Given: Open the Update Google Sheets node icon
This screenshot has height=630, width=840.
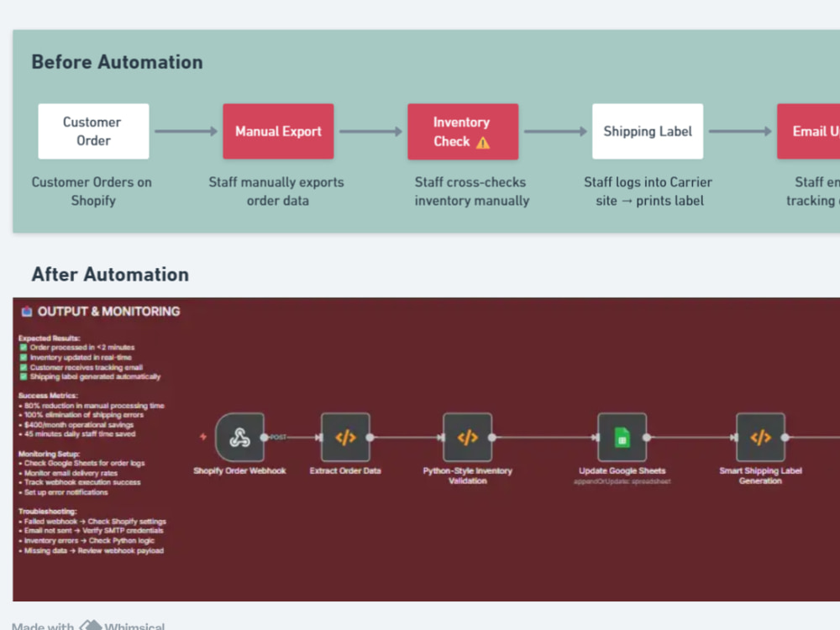Looking at the screenshot, I should (x=622, y=437).
